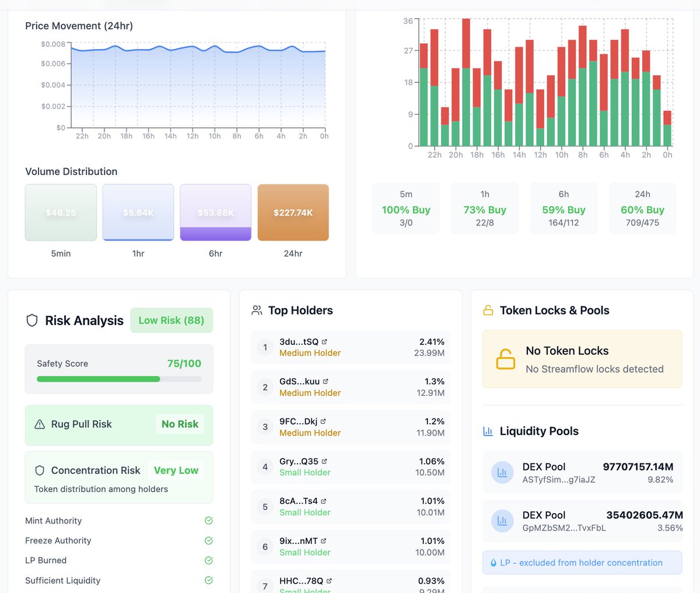Open holder address GdS...kuu

tap(299, 381)
